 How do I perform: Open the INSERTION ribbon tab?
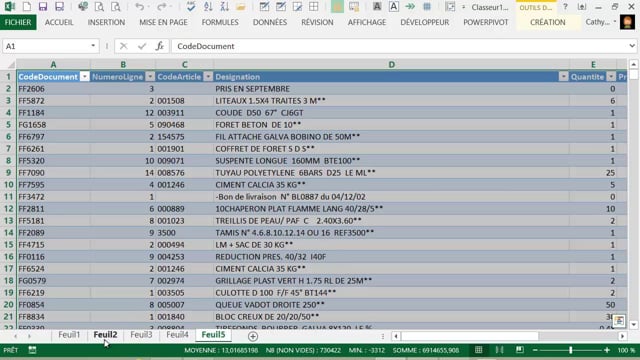click(x=106, y=22)
